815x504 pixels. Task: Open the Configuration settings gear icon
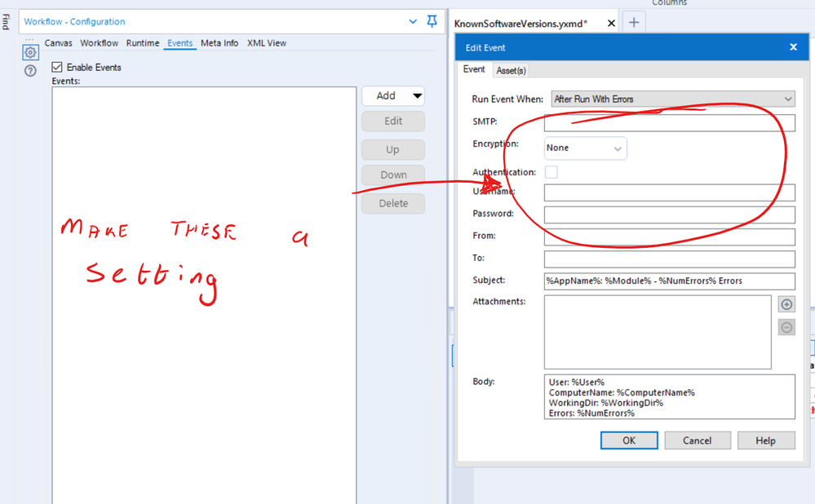pos(30,51)
